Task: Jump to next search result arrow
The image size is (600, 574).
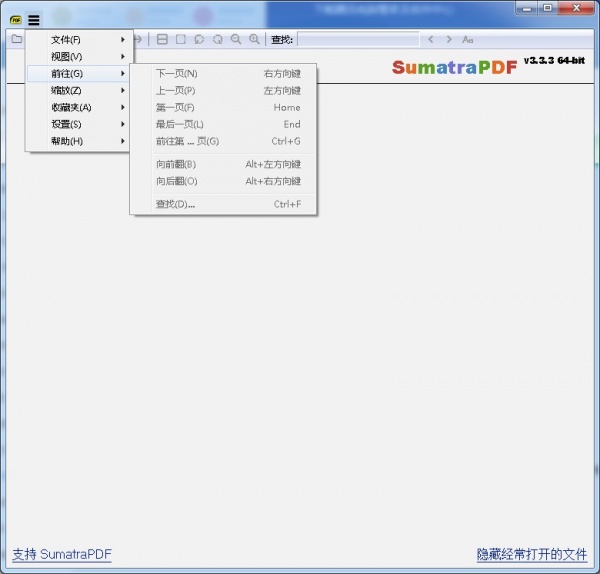Action: 449,39
